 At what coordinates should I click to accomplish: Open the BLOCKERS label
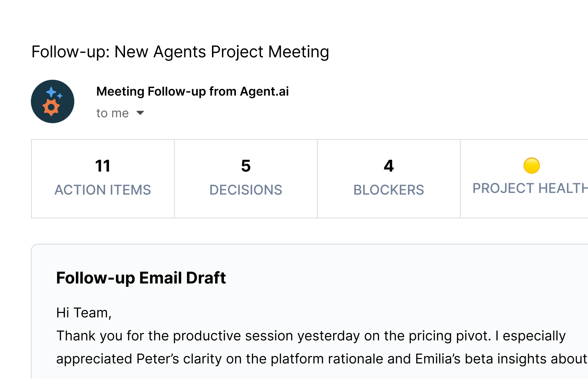click(388, 190)
